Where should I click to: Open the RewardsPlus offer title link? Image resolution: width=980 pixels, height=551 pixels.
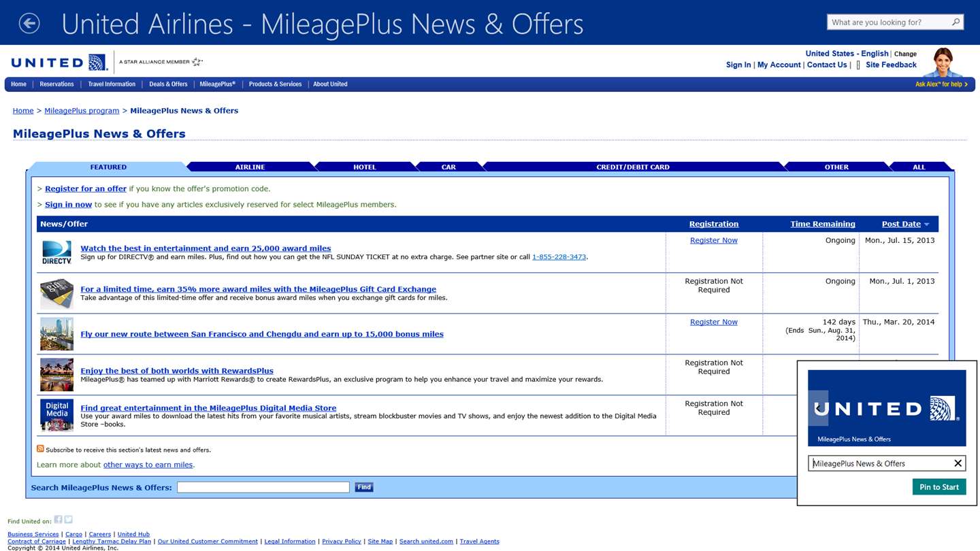pos(177,371)
